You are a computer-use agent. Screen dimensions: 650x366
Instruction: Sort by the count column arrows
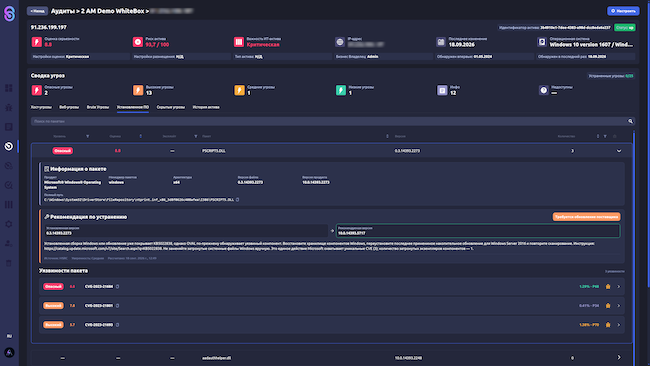pyautogui.click(x=598, y=136)
